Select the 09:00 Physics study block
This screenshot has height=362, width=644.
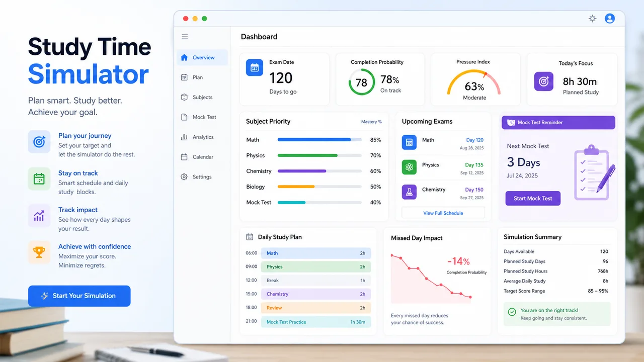(x=316, y=267)
